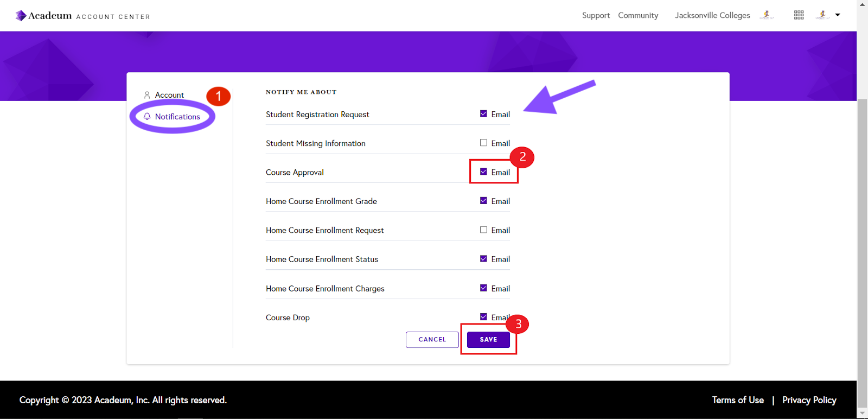
Task: Click the 'Course Approval' label
Action: click(295, 172)
